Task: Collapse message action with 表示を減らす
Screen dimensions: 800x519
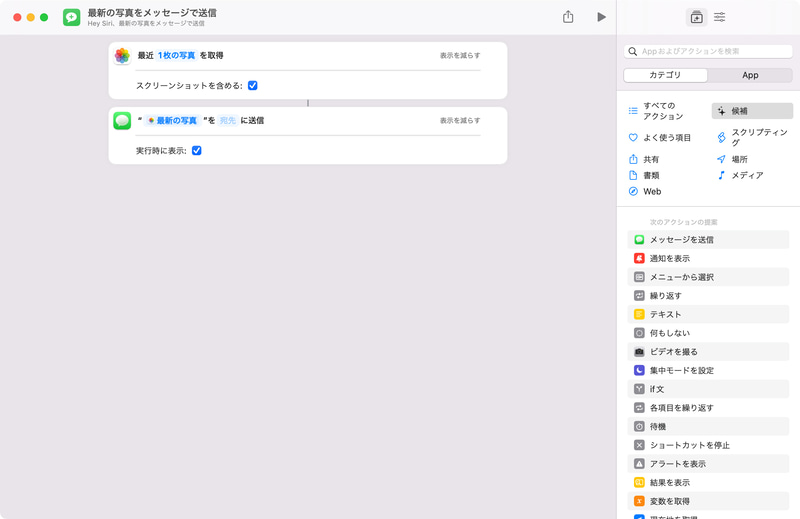Action: (460, 120)
